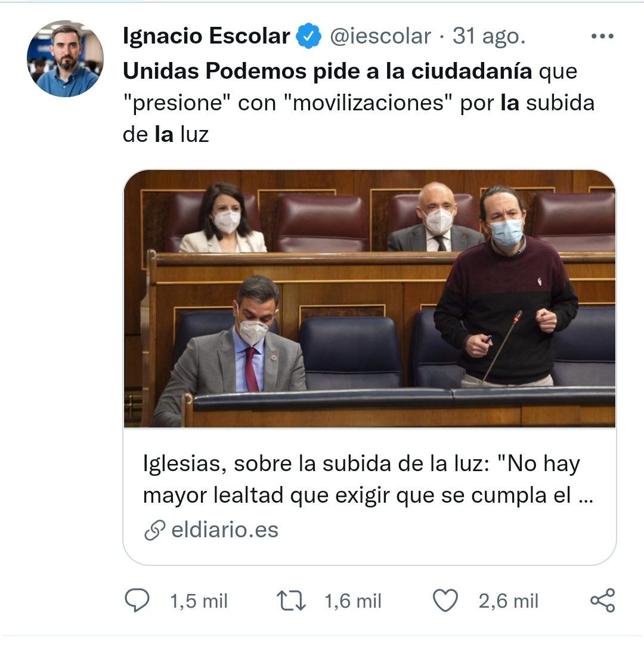Open the Iglesias headline in the article card
644x653 pixels.
tap(368, 479)
